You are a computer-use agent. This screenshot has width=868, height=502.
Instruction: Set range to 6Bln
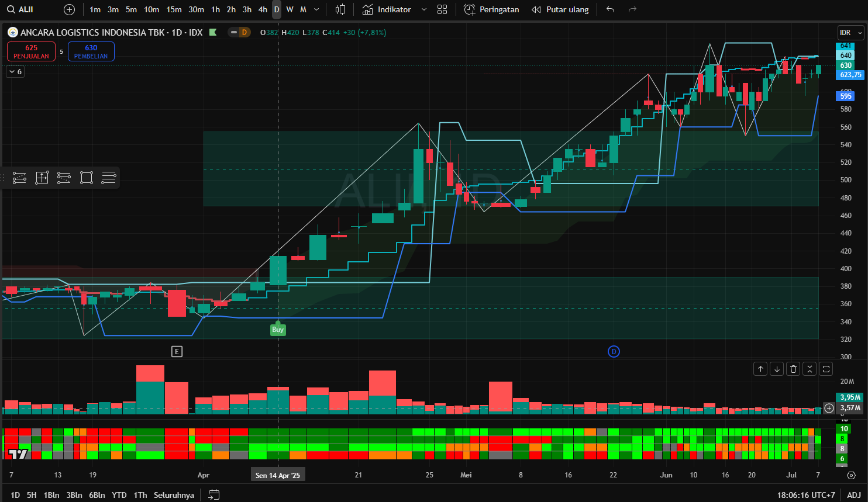tap(97, 495)
